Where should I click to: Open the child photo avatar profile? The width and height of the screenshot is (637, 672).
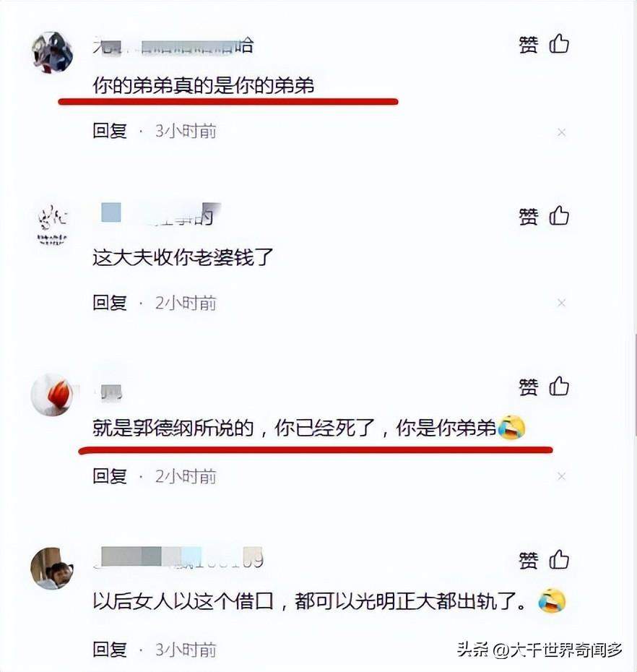pos(53,568)
